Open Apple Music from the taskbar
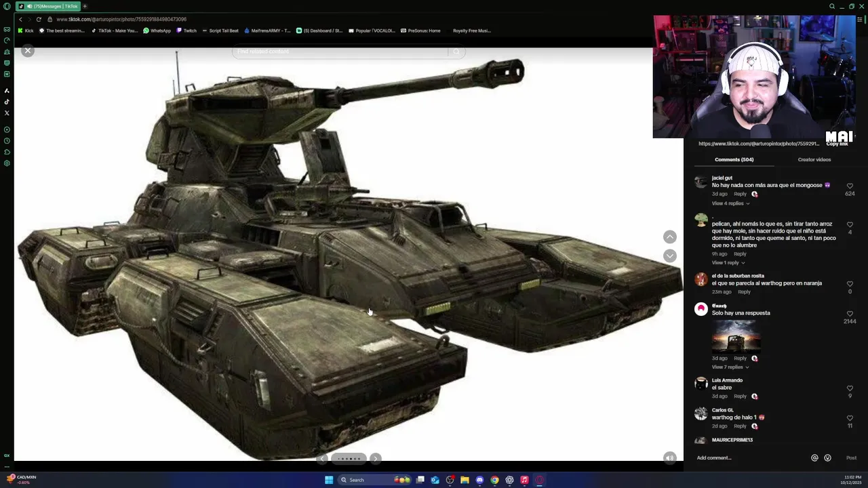This screenshot has height=488, width=868. 524,480
